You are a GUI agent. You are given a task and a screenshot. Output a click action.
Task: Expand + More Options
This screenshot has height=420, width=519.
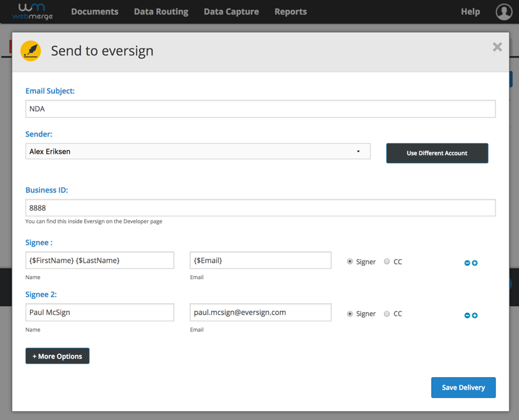[x=57, y=356]
